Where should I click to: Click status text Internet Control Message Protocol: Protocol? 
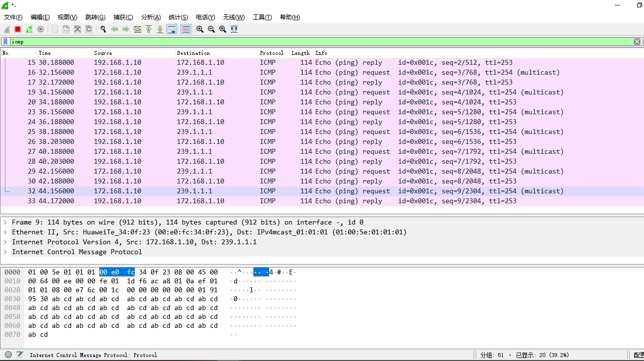click(x=93, y=355)
